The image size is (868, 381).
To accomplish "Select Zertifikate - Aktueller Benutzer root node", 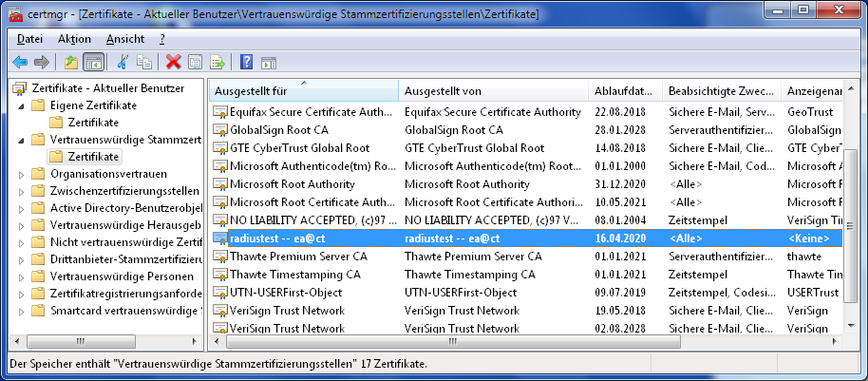I will click(x=108, y=88).
